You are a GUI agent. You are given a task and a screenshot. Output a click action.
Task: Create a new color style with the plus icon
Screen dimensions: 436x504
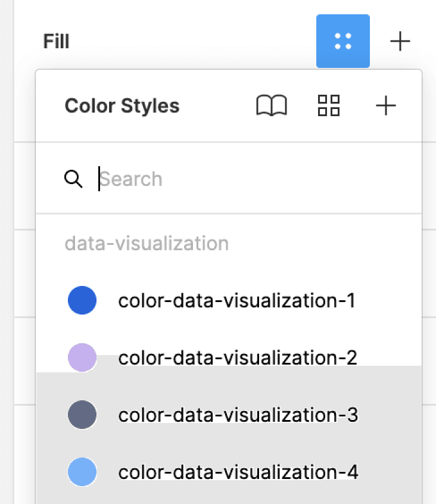coord(386,105)
